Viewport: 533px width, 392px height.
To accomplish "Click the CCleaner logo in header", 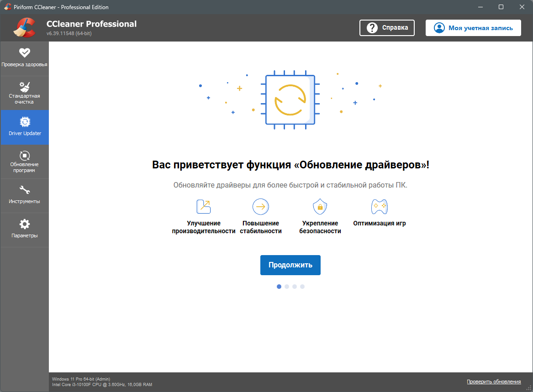I will point(25,27).
